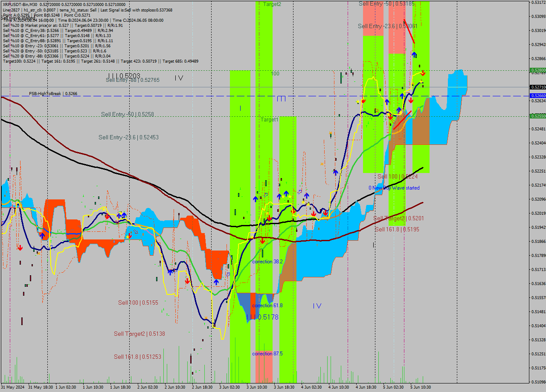Click the '3 Jun 10:30' time axis label
This screenshot has width=546, height=392.
257,387
